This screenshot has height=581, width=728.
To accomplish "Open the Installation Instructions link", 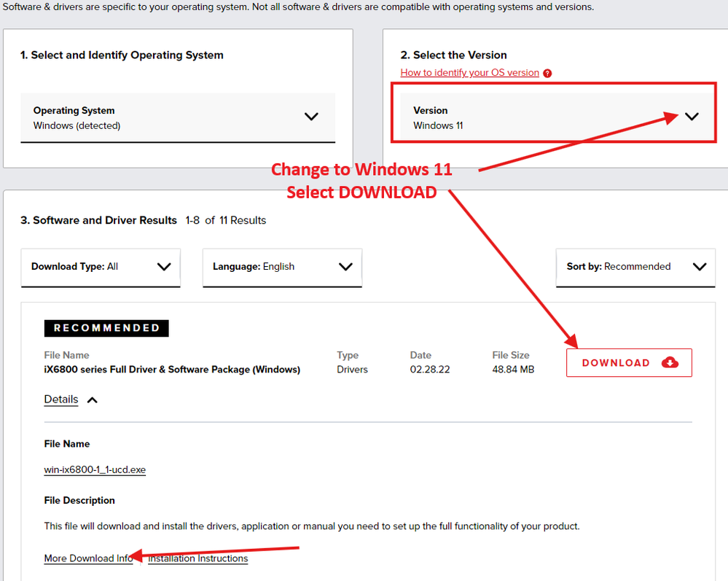I will (198, 558).
